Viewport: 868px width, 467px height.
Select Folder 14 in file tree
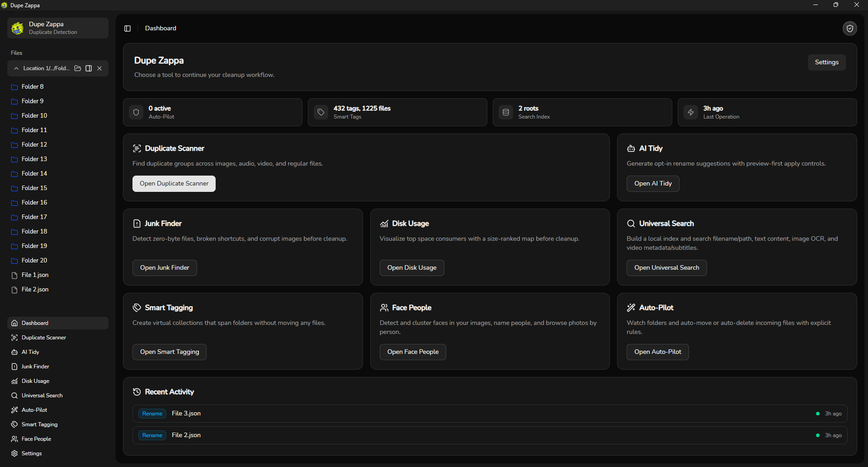click(58, 174)
